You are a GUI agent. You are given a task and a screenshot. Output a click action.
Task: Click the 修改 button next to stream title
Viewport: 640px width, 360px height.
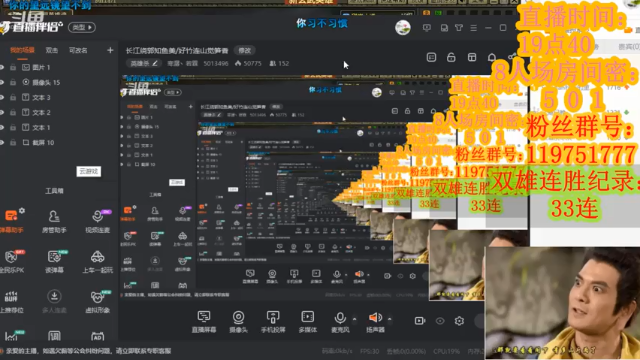[x=244, y=50]
